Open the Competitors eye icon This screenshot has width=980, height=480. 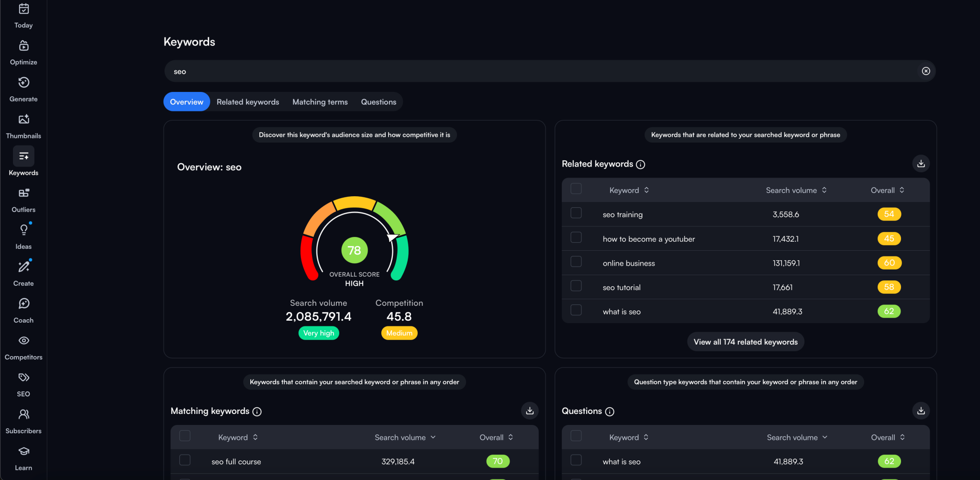tap(23, 341)
